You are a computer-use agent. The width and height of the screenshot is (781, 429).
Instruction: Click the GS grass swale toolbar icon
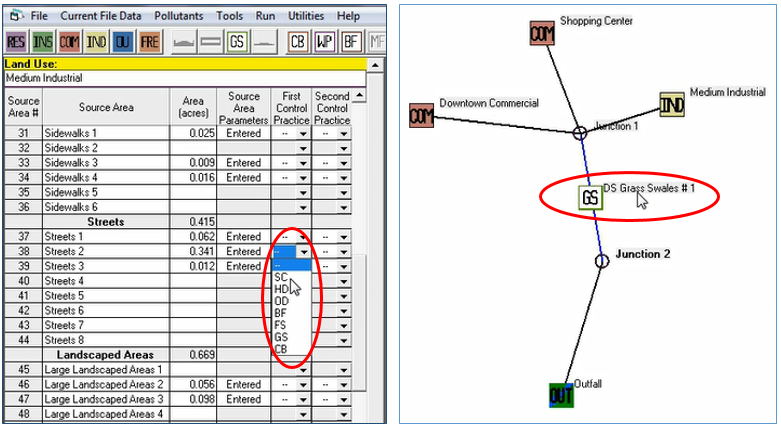237,42
